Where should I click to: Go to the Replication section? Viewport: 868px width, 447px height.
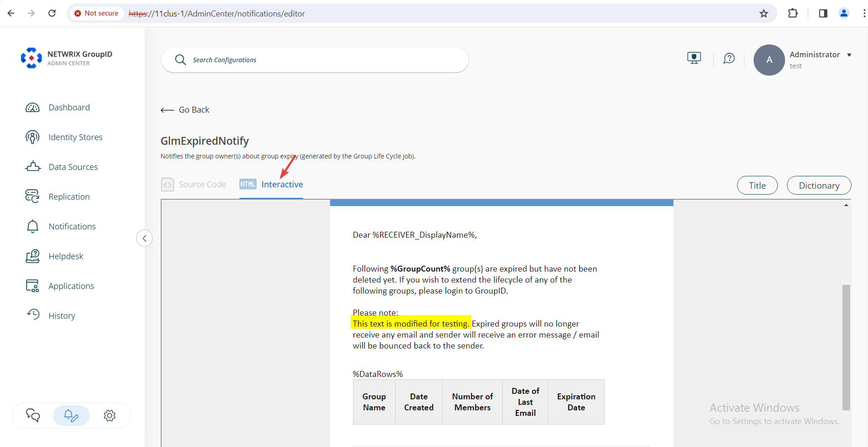click(69, 196)
